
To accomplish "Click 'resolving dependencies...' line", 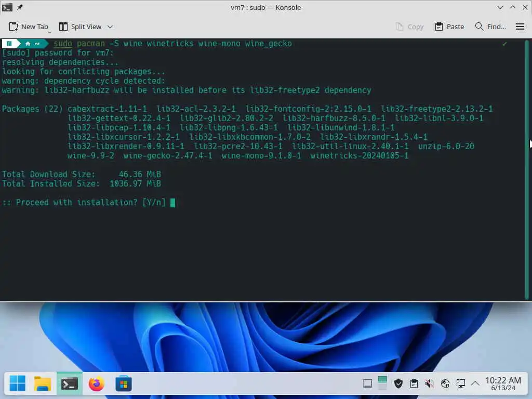I will pyautogui.click(x=60, y=62).
